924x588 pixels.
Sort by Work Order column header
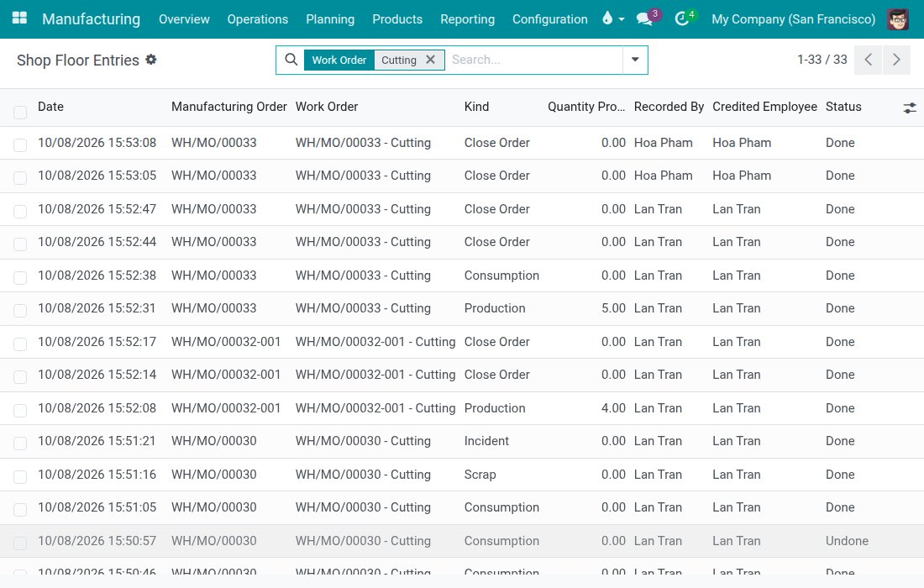tap(327, 107)
